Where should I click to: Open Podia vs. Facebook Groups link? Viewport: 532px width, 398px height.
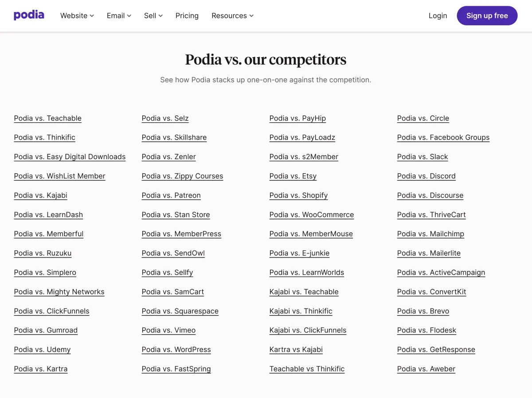[x=443, y=137]
